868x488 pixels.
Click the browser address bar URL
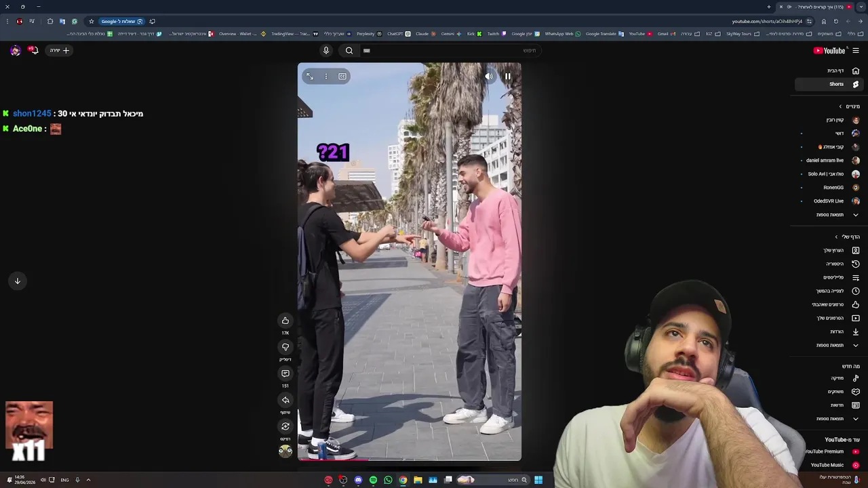(x=767, y=21)
